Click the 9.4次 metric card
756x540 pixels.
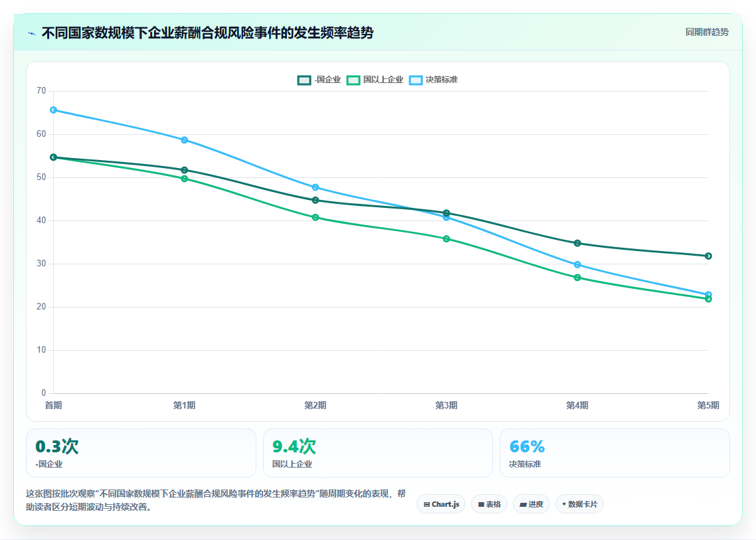[378, 453]
